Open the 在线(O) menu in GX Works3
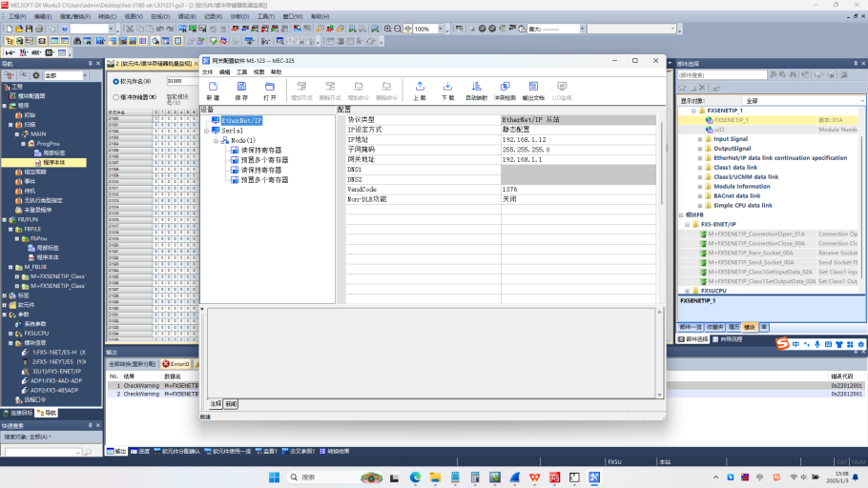Image resolution: width=868 pixels, height=488 pixels. [x=160, y=16]
